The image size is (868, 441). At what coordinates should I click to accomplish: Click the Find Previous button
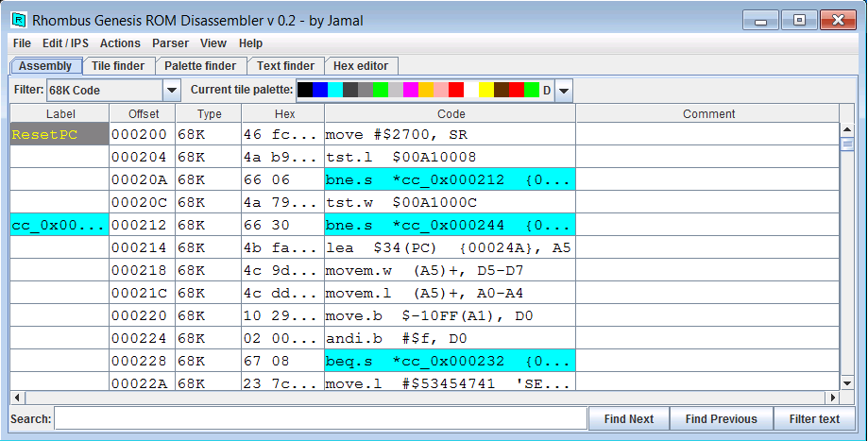click(x=722, y=419)
